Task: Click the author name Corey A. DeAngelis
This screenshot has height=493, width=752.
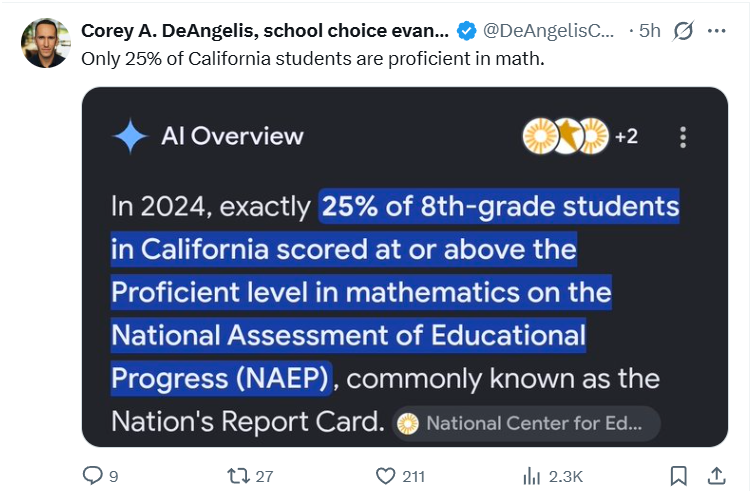Action: pyautogui.click(x=265, y=31)
